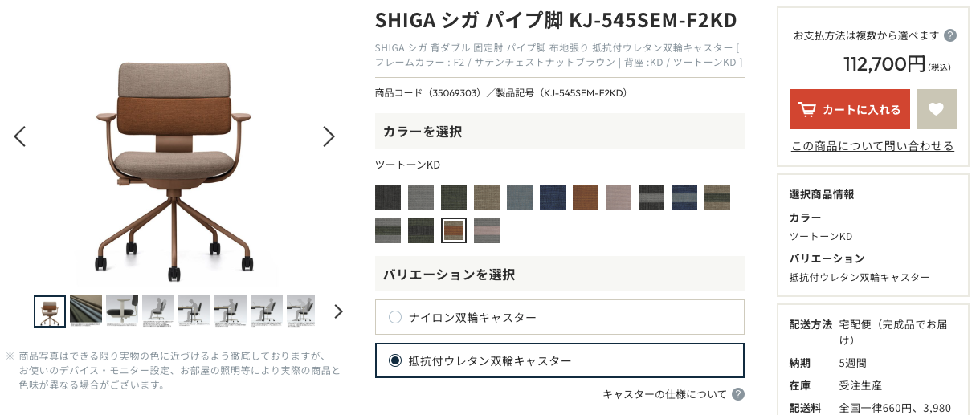980x415 pixels.
Task: Choose the orange-brown solid color swatch
Action: tap(586, 197)
